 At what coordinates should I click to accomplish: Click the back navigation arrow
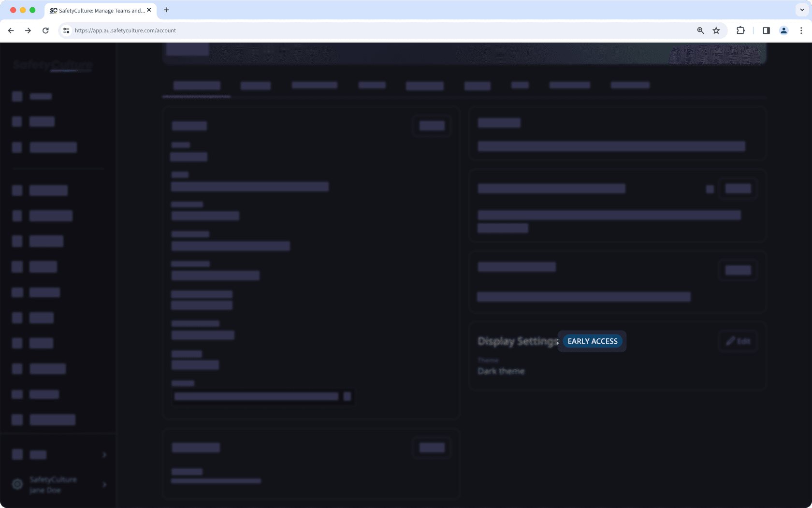pos(11,30)
